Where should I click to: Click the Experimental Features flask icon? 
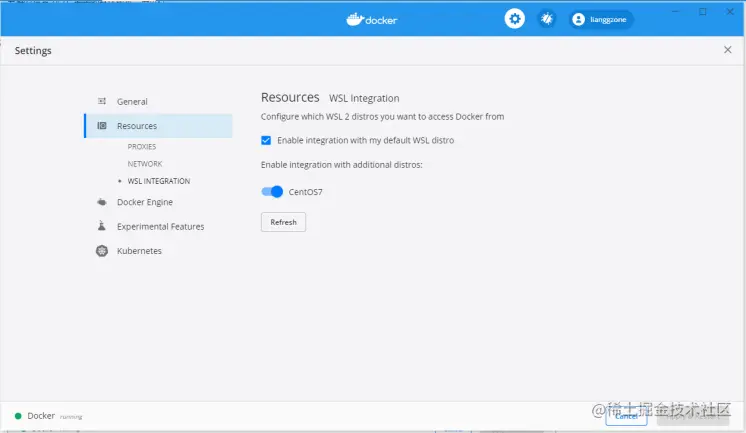[102, 226]
